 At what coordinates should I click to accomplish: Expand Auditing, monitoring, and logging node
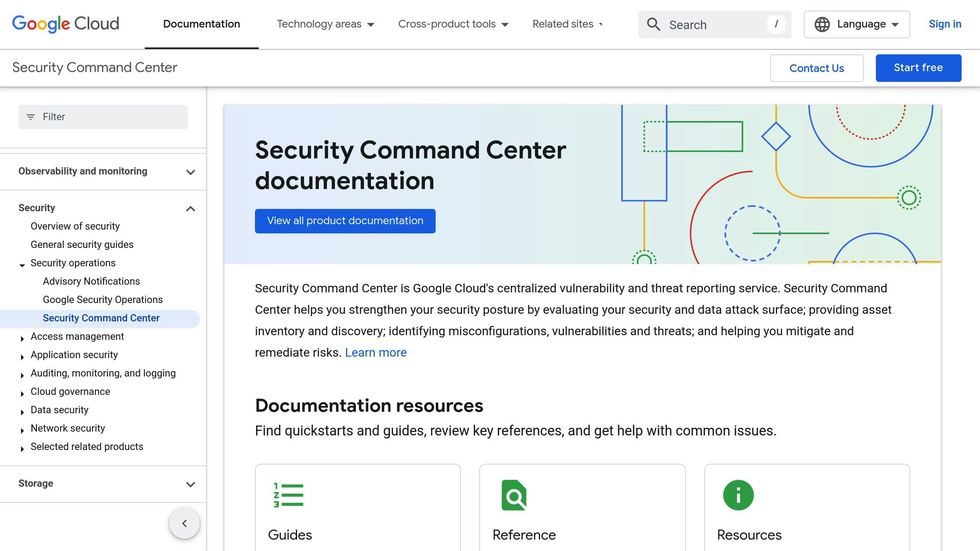point(22,375)
